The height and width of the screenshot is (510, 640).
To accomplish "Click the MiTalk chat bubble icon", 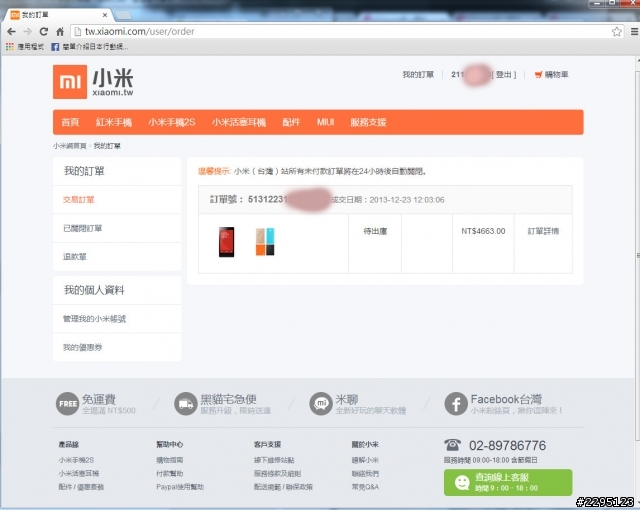I will tap(321, 404).
